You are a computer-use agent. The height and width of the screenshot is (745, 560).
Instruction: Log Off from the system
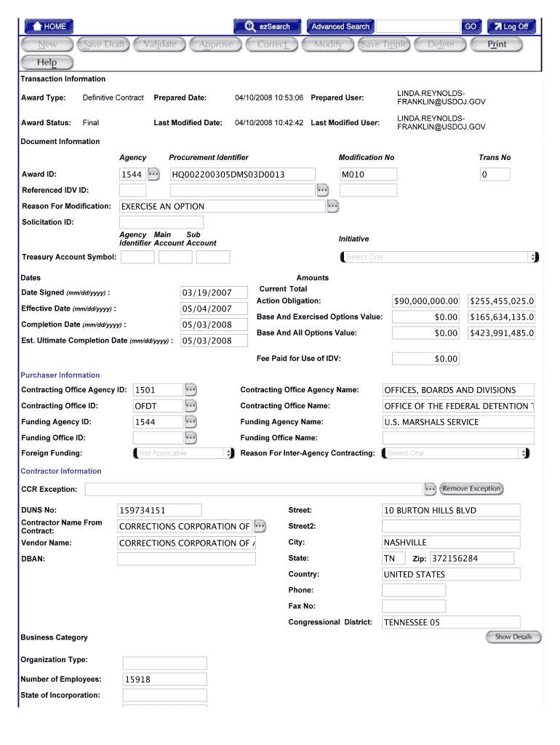[511, 26]
